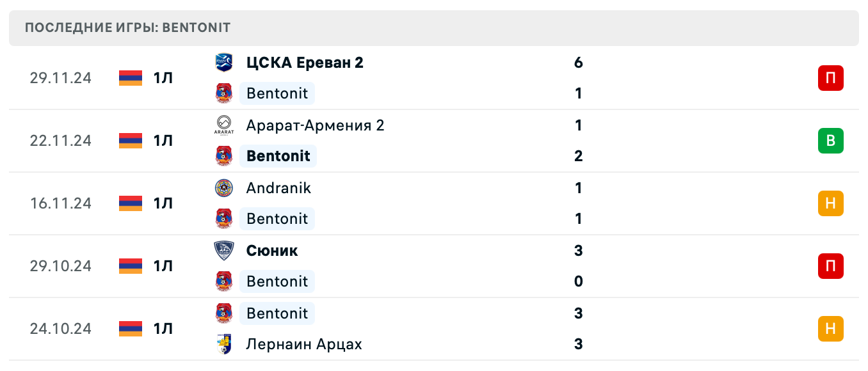The image size is (868, 371).
Task: Click the Лернаин Арцах team logo
Action: click(224, 344)
